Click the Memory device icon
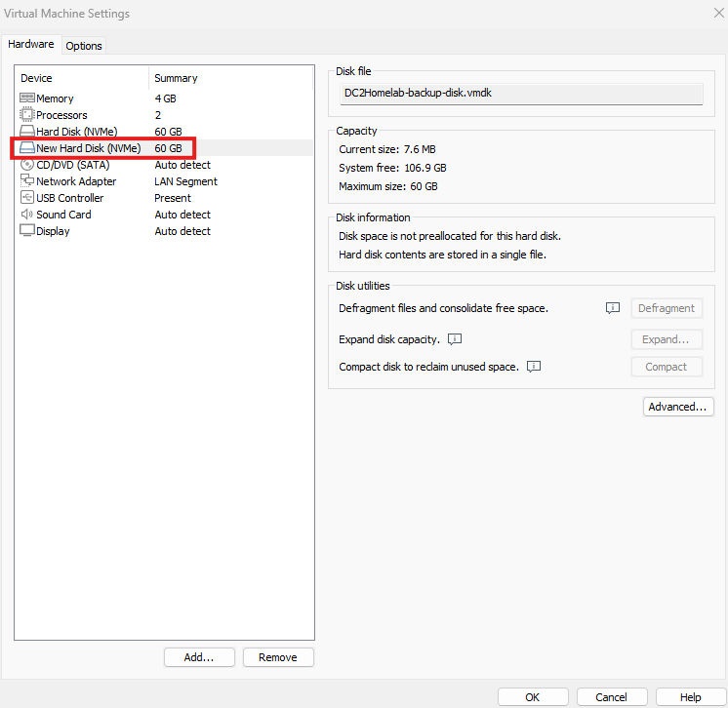The height and width of the screenshot is (708, 728). [27, 98]
